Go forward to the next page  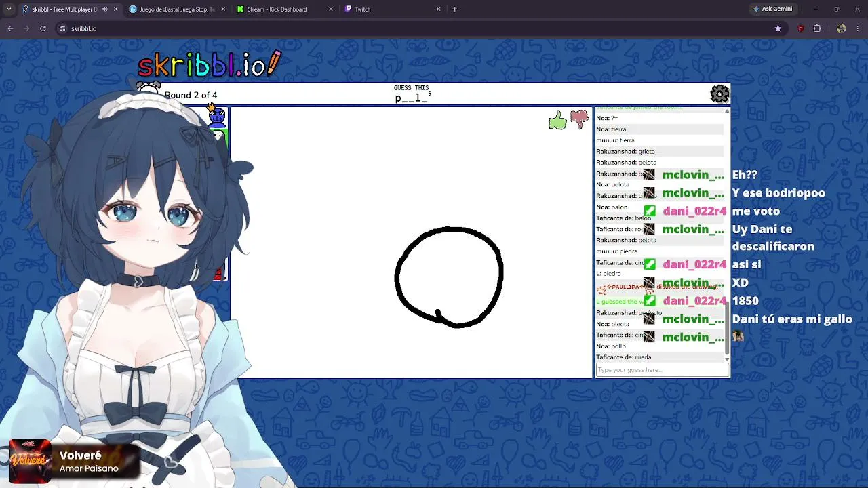pos(26,28)
